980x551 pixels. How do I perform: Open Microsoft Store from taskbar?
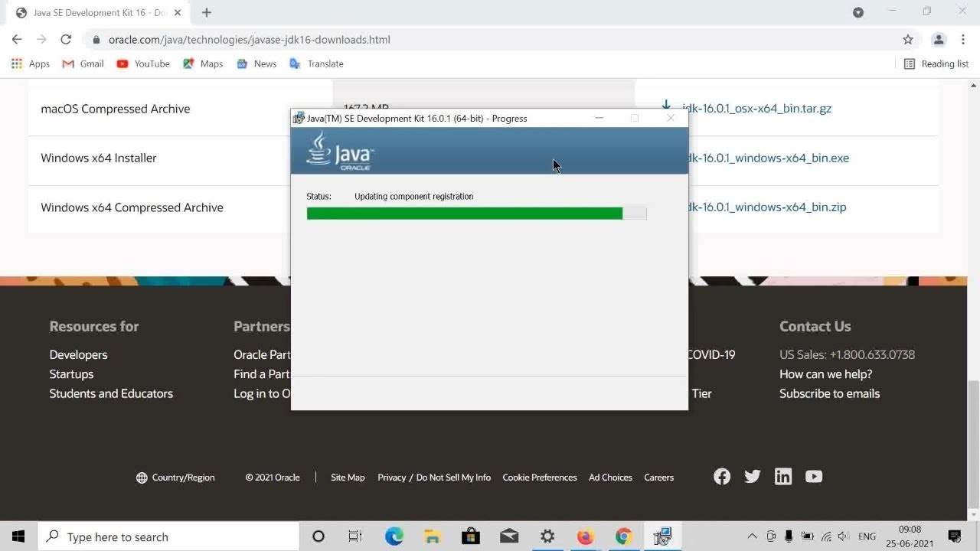pyautogui.click(x=470, y=536)
